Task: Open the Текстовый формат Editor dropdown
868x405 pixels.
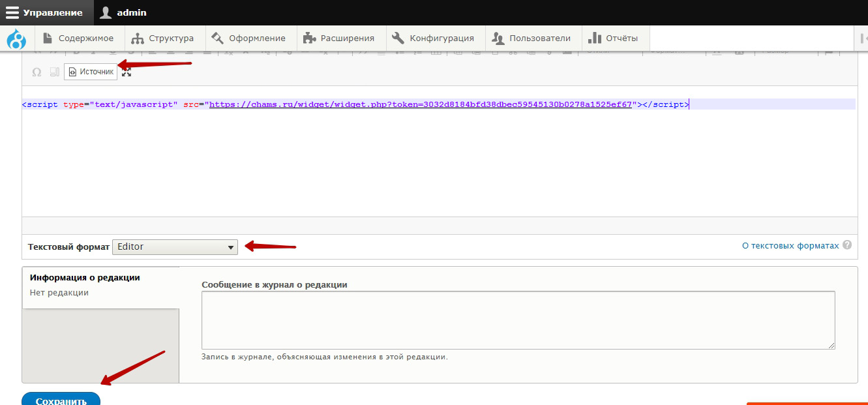Action: point(175,247)
